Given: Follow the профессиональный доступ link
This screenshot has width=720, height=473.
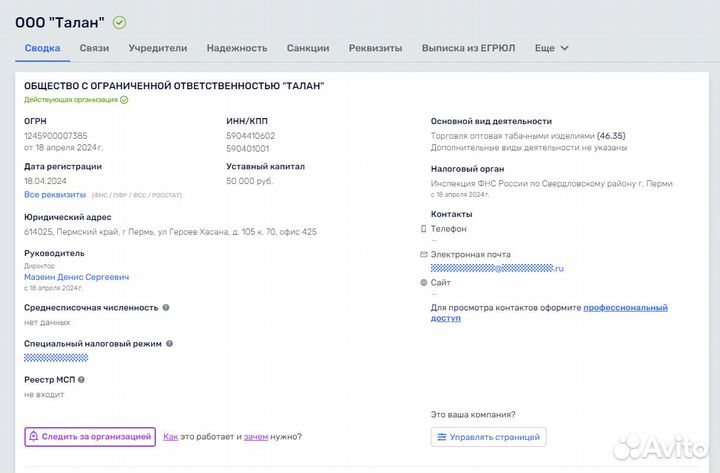Looking at the screenshot, I should tap(625, 308).
